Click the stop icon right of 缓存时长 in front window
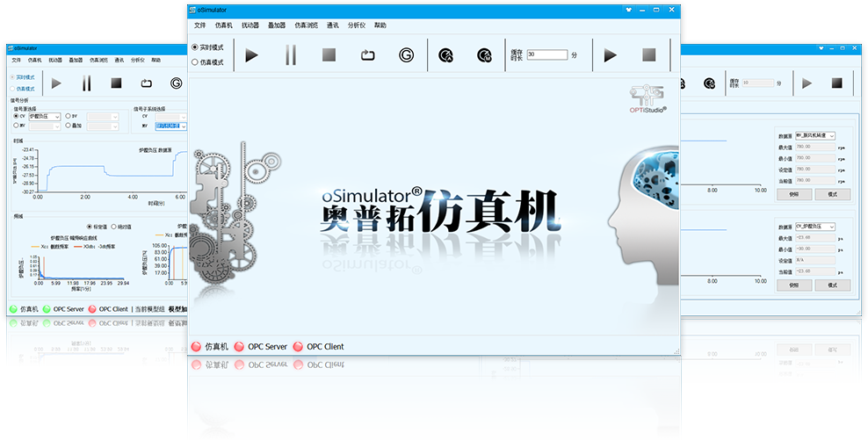This screenshot has height=440, width=868. point(648,54)
